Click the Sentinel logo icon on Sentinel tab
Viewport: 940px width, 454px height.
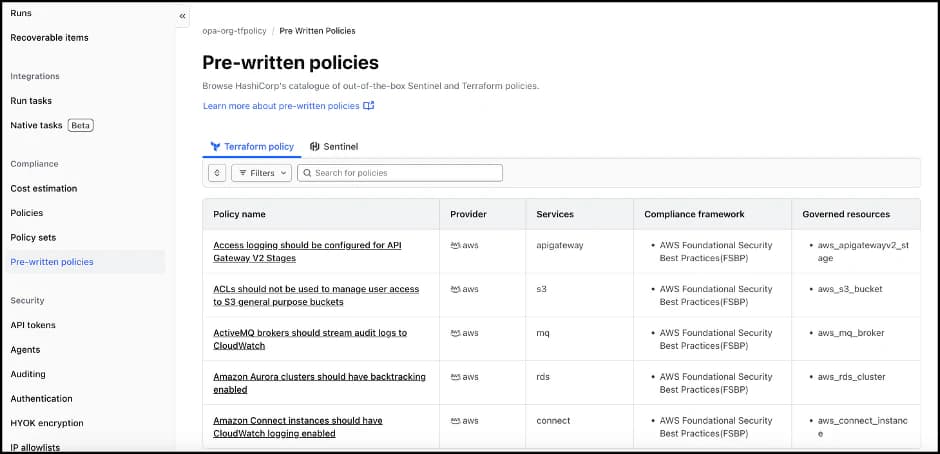click(314, 146)
